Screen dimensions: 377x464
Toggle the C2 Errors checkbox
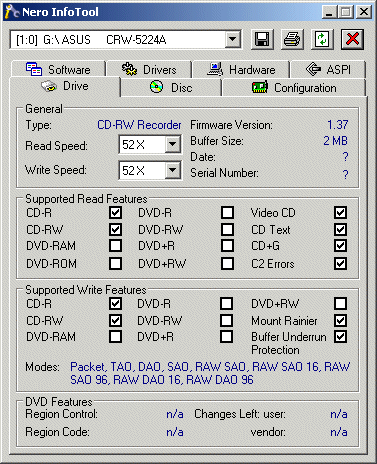tap(340, 263)
